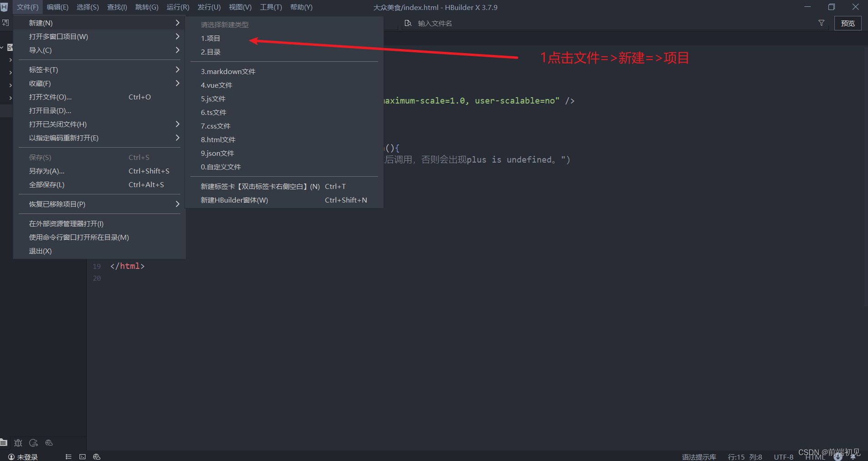Click the download arrow icon in status bar
868x461 pixels.
pyautogui.click(x=838, y=457)
